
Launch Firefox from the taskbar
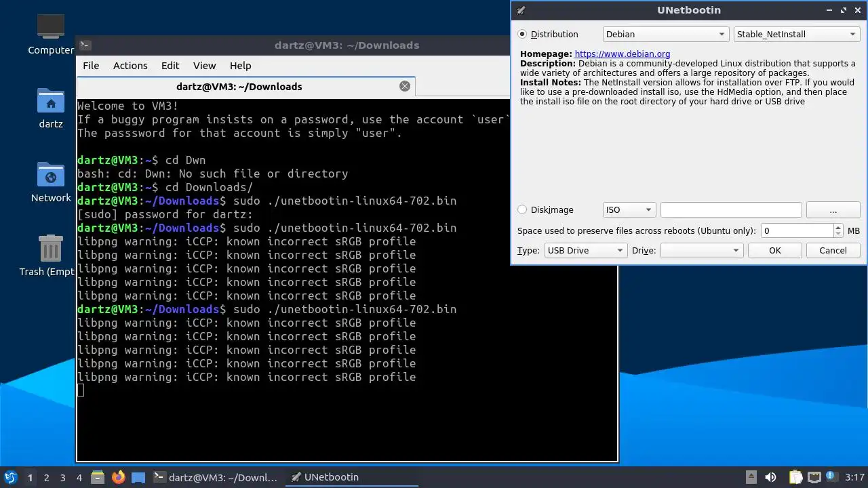119,477
